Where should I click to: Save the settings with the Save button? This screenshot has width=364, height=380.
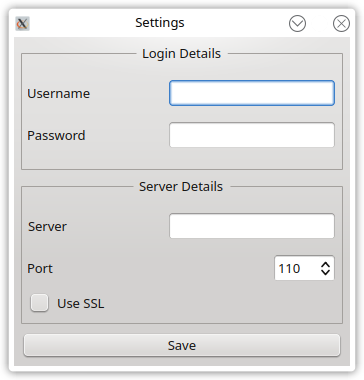coord(182,345)
